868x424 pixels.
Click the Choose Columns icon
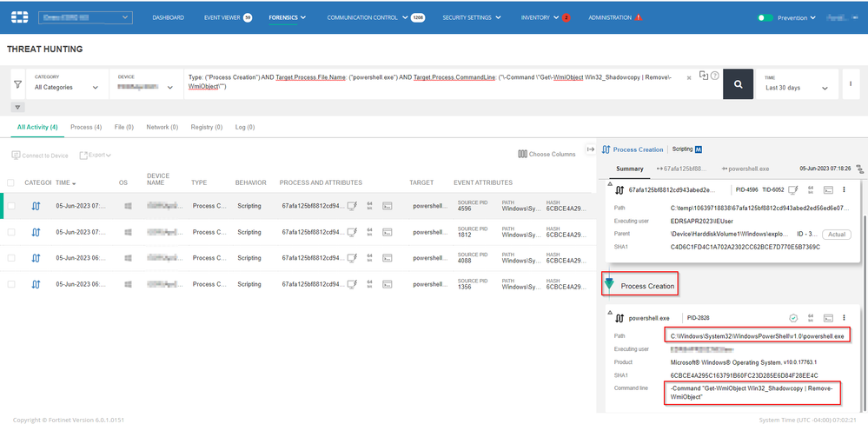(522, 154)
